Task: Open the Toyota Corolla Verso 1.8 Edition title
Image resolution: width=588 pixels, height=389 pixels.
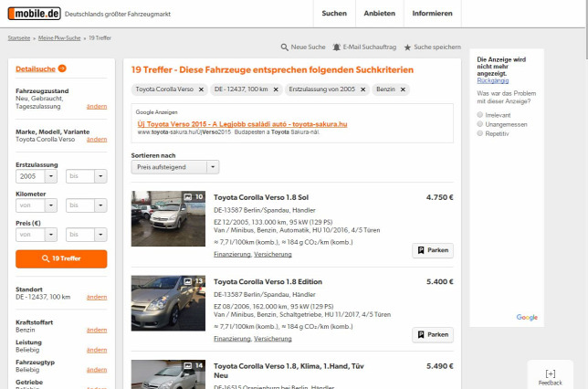Action: pos(268,282)
